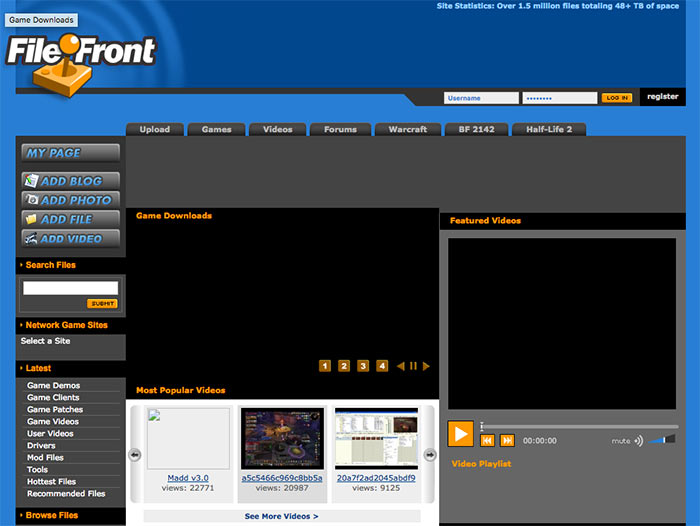Mute the video with speaker icon
The height and width of the screenshot is (526, 700).
639,441
